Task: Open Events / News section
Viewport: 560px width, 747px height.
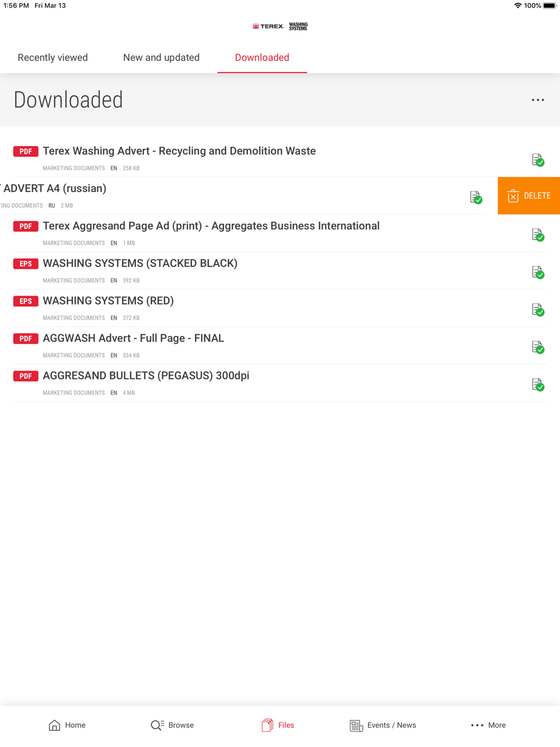Action: (383, 725)
